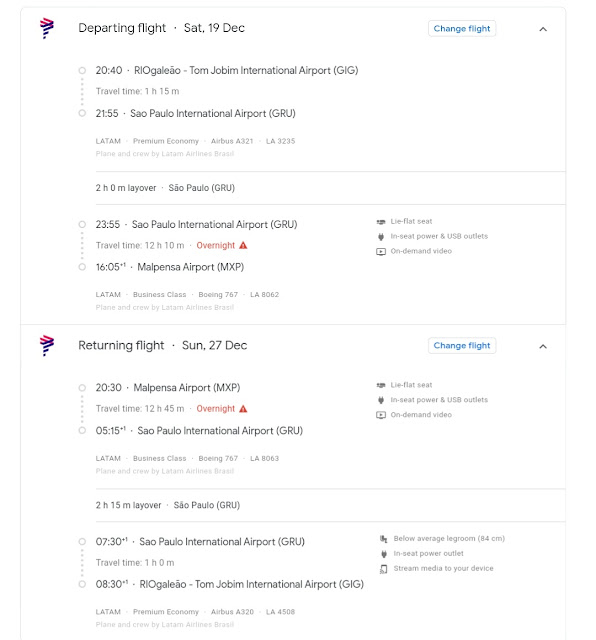
Task: Click the 20:40 RIOgaleão departure stop marker
Action: pyautogui.click(x=82, y=71)
